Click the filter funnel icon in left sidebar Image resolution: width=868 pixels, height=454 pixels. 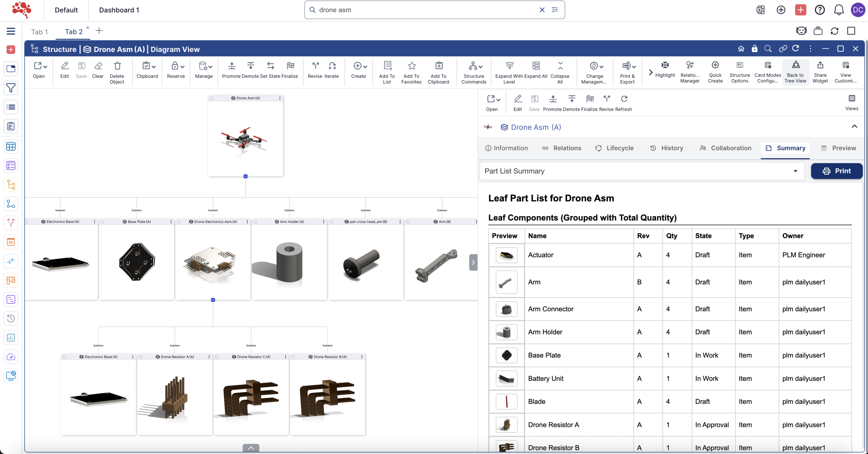(x=11, y=88)
